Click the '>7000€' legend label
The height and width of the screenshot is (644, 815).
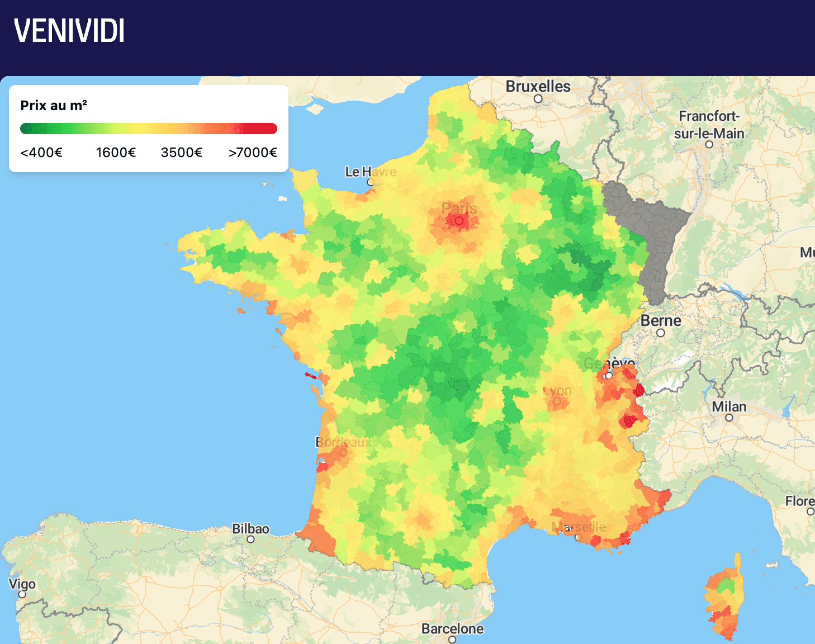coord(253,153)
